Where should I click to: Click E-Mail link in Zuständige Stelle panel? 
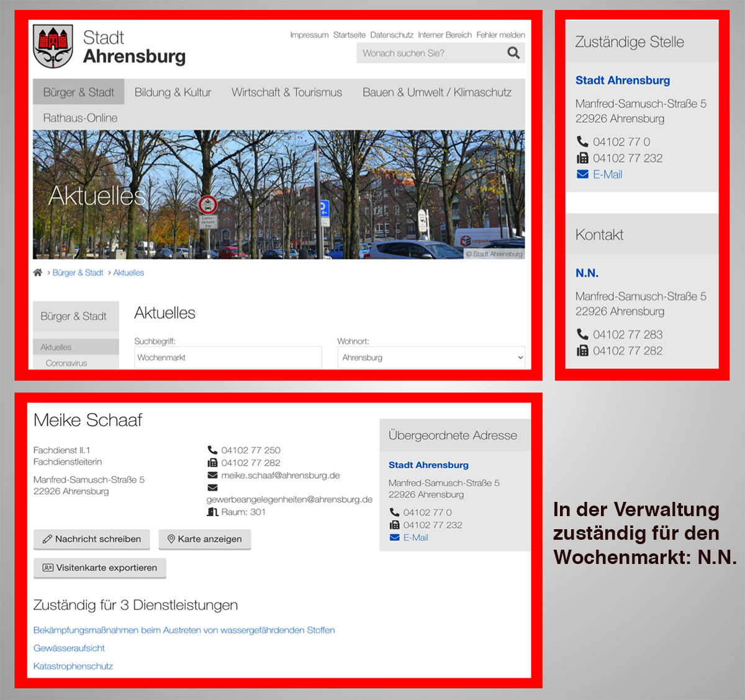607,175
